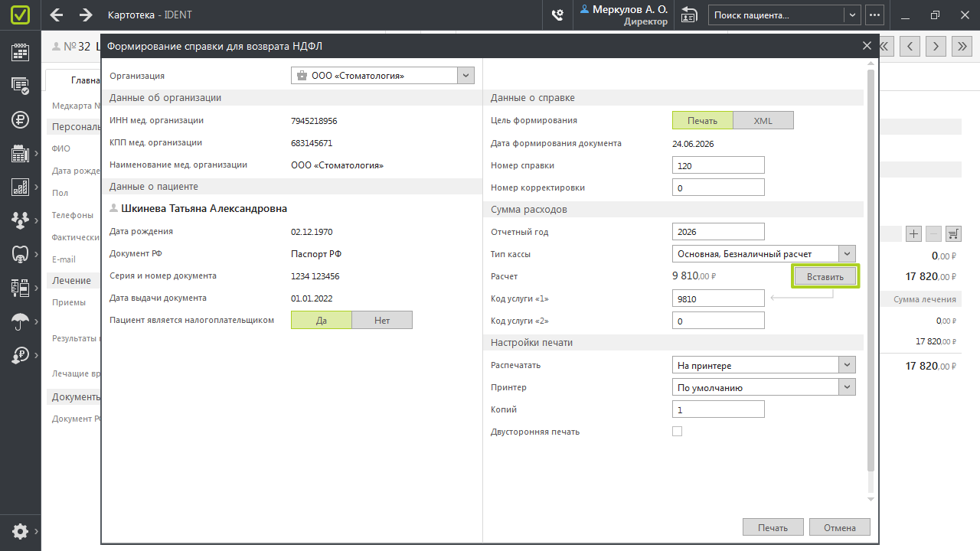Click the Номер корректировки field
Screen dimensions: 980x551
click(x=718, y=187)
